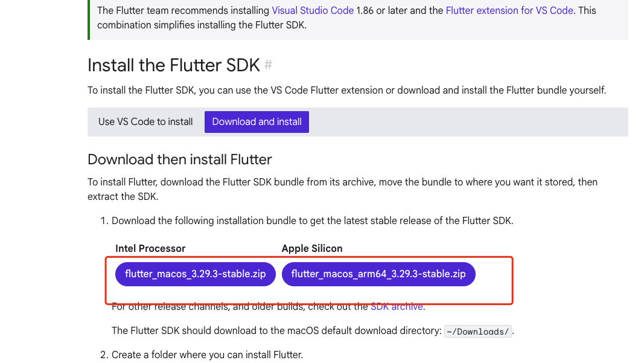Click the Apple Silicon label
The height and width of the screenshot is (363, 644).
click(311, 248)
